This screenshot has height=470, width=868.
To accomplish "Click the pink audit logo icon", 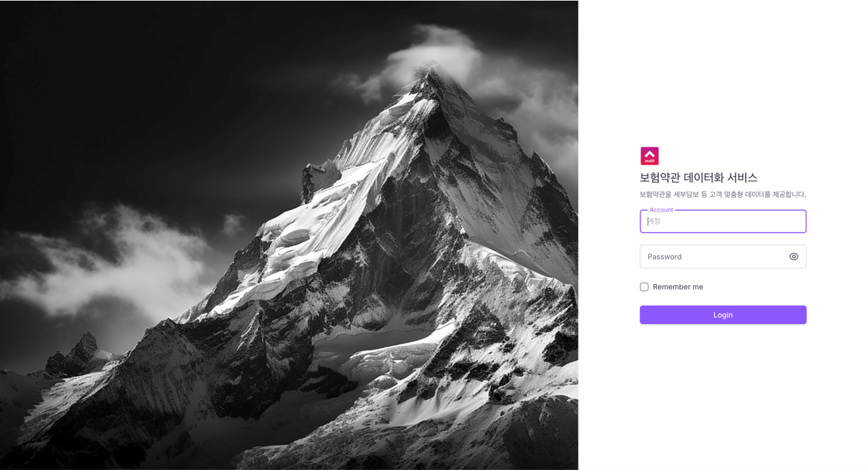I will pyautogui.click(x=649, y=156).
